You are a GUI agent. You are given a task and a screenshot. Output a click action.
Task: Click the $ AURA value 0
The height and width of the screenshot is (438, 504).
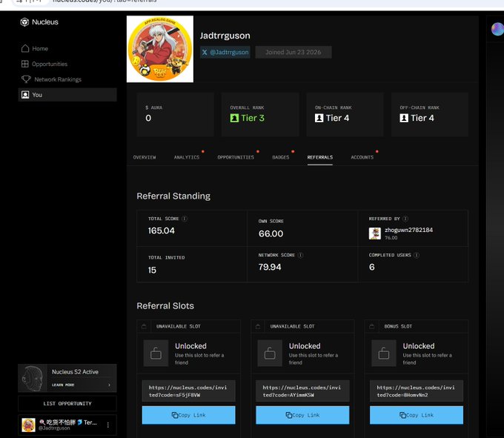[x=148, y=119]
